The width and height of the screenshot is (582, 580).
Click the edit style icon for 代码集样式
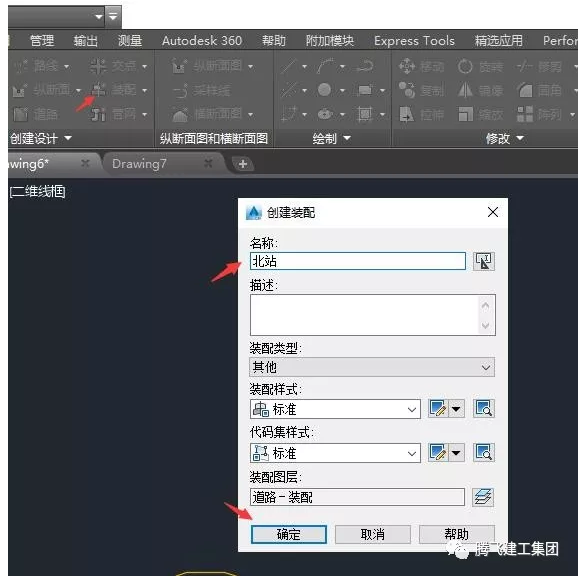(438, 453)
